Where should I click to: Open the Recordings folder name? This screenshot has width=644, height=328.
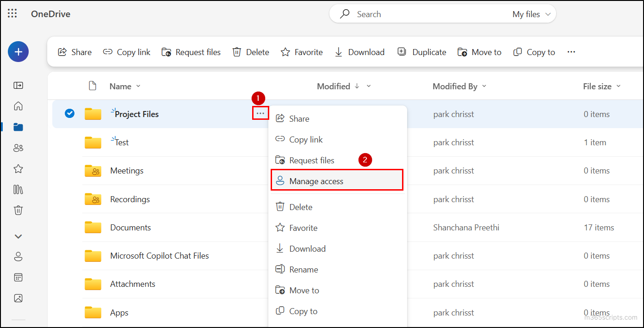click(130, 199)
